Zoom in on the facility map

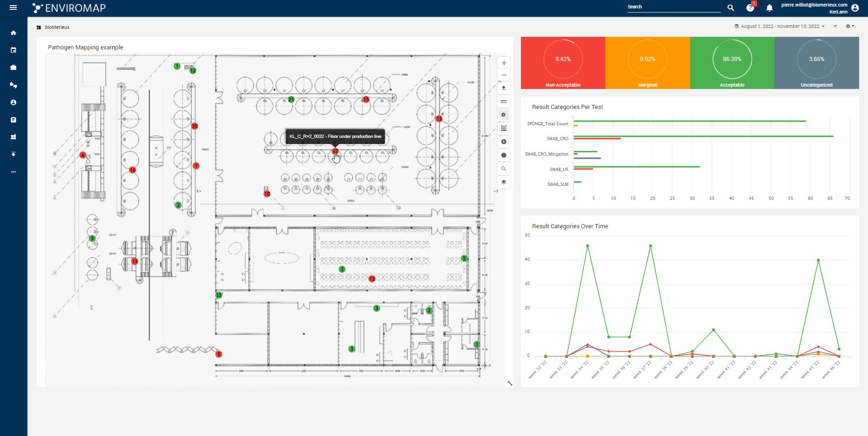[503, 62]
